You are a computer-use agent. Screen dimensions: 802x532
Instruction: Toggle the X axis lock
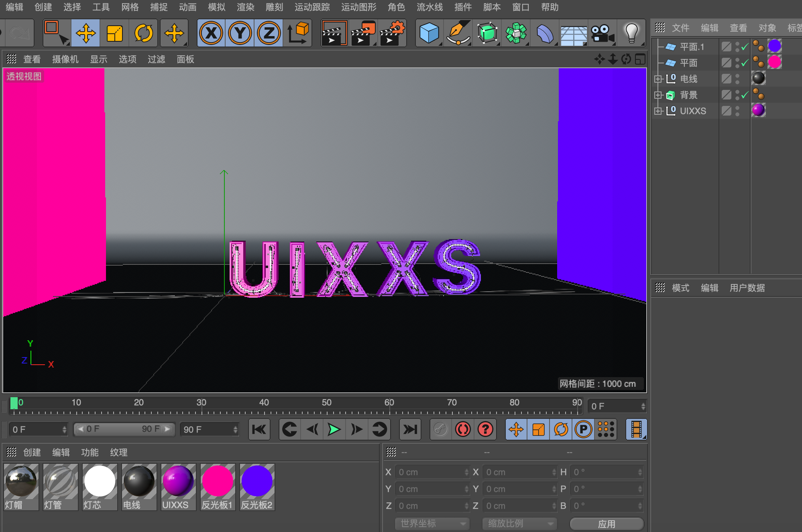tap(211, 33)
